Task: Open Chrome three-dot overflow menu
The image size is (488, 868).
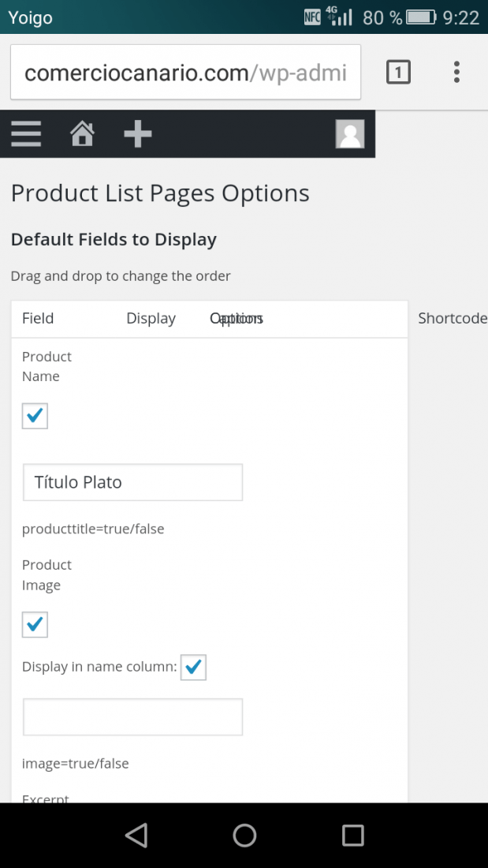Action: (456, 73)
